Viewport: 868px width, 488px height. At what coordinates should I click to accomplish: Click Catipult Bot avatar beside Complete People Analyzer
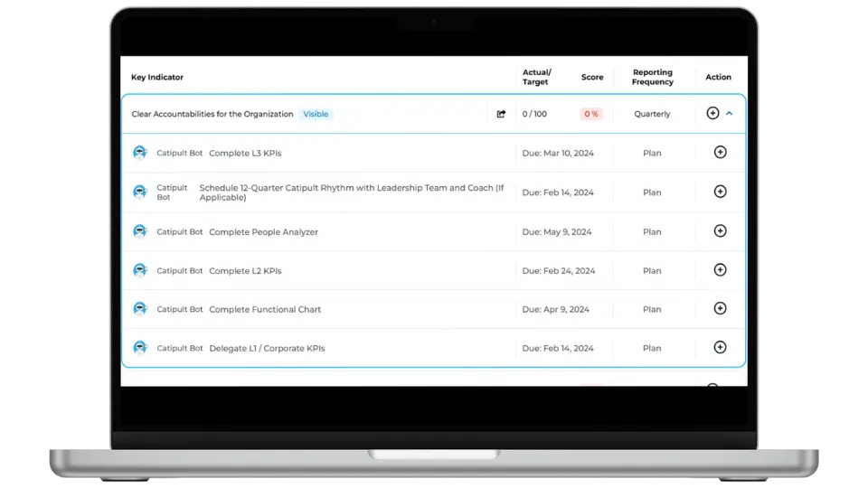point(140,231)
